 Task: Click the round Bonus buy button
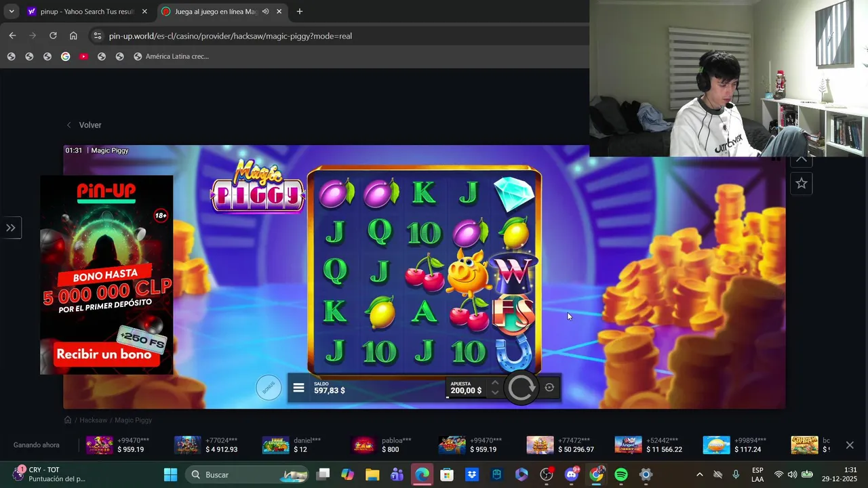(269, 388)
